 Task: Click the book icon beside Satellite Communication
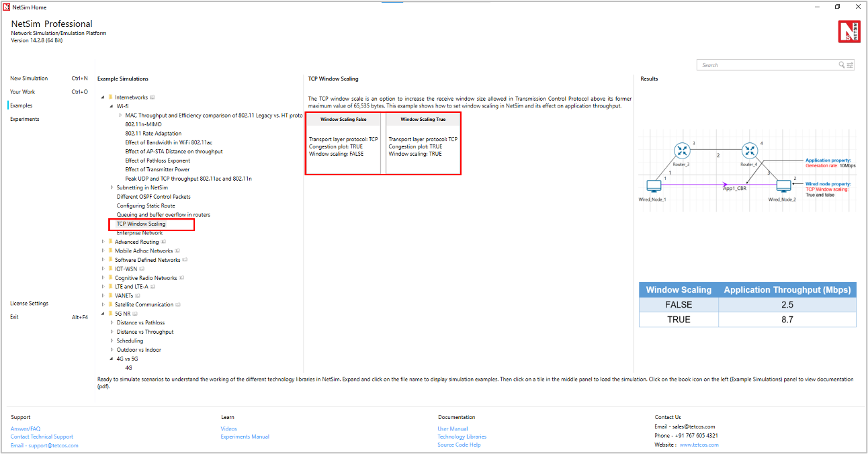point(179,305)
